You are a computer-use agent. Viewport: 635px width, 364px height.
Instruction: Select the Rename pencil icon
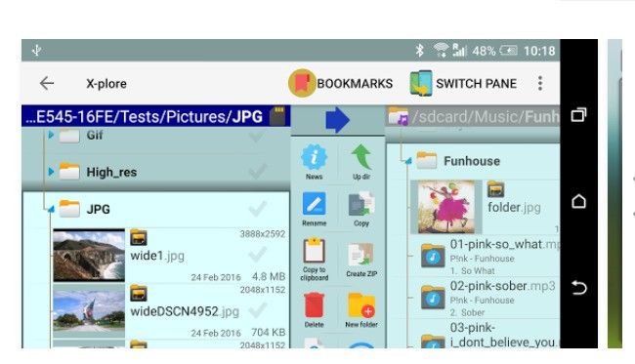click(314, 204)
